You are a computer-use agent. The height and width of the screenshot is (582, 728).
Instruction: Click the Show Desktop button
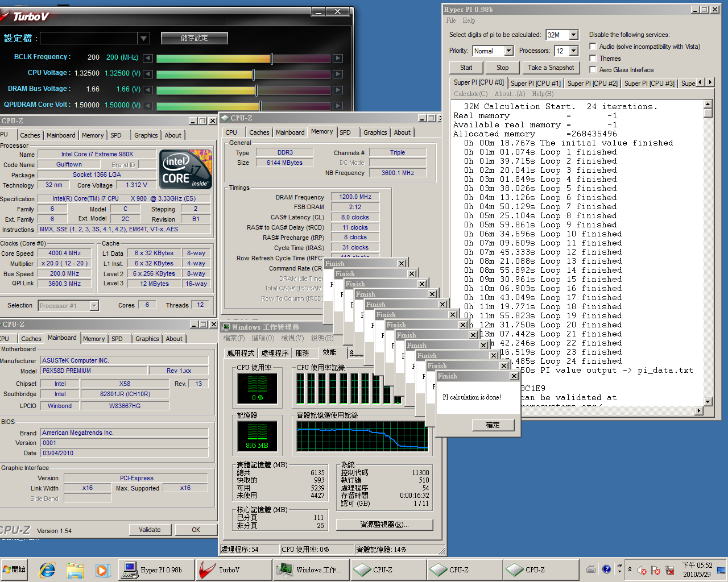coord(722,569)
